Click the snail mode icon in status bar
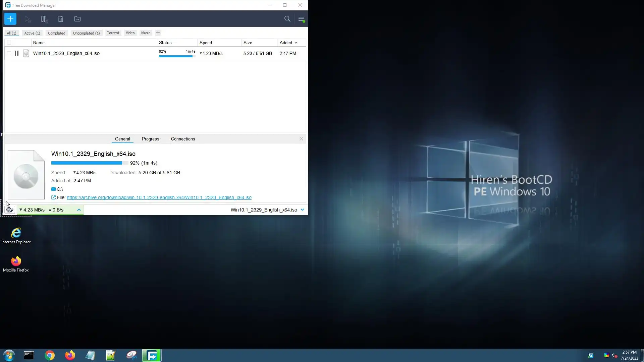This screenshot has height=362, width=644. pos(9,210)
